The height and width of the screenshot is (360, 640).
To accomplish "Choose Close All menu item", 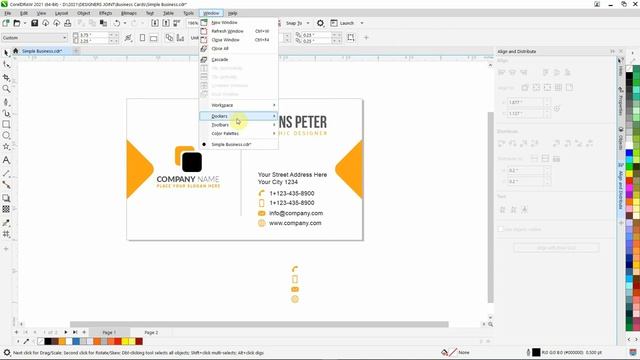I will pyautogui.click(x=238, y=48).
